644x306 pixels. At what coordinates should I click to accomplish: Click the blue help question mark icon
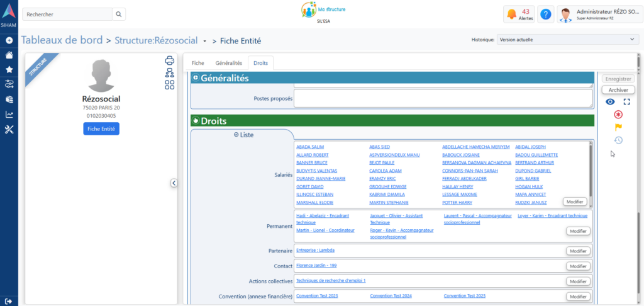coord(545,14)
